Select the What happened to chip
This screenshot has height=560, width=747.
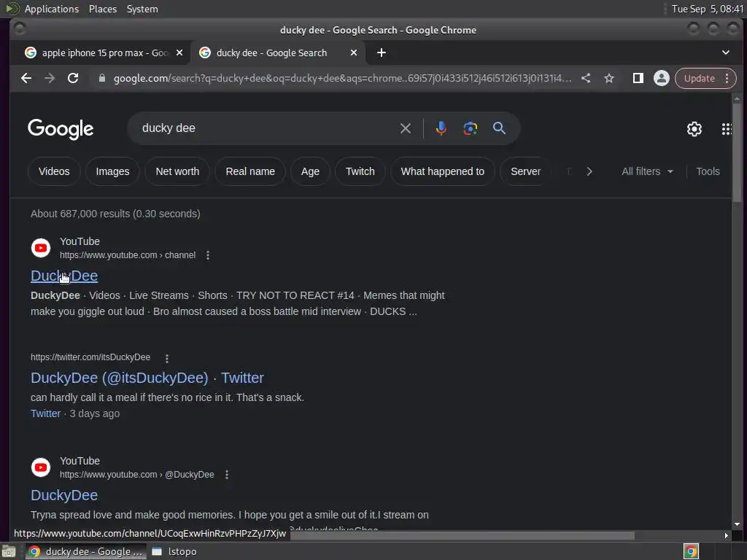(x=443, y=171)
